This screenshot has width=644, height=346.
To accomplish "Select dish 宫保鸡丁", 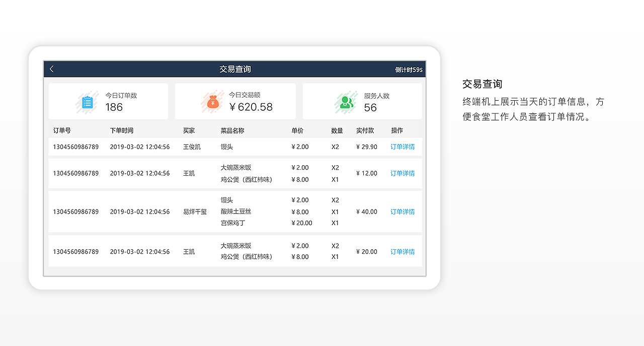I will point(233,223).
